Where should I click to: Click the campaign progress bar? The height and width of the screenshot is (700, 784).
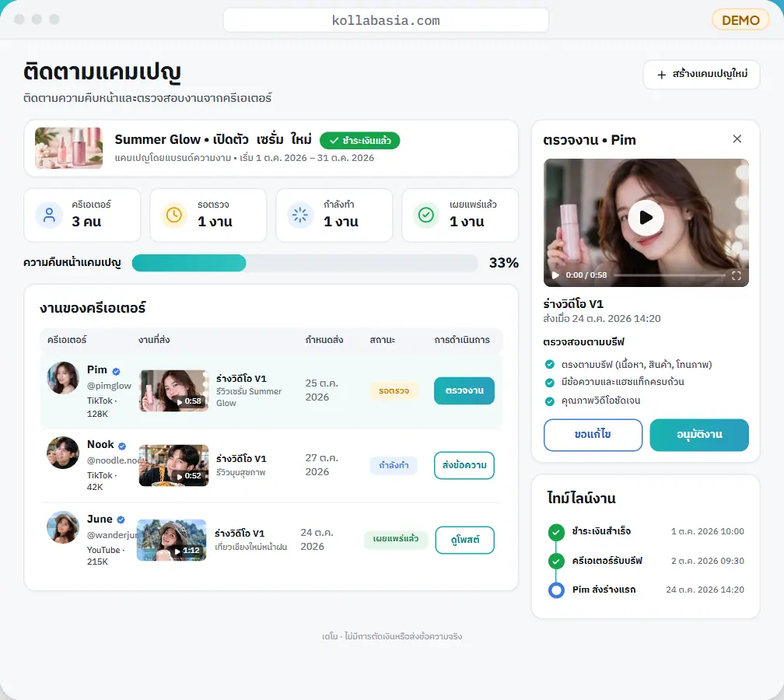point(305,263)
